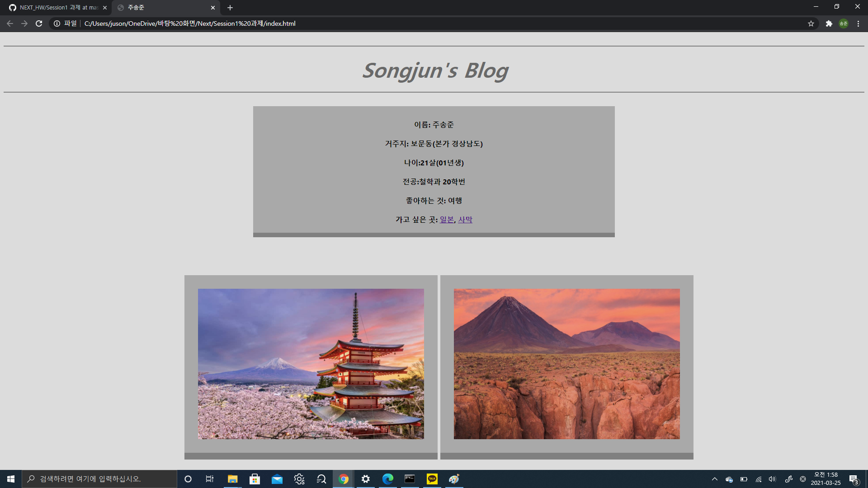This screenshot has height=488, width=868.
Task: Reload the current page
Action: tap(39, 23)
